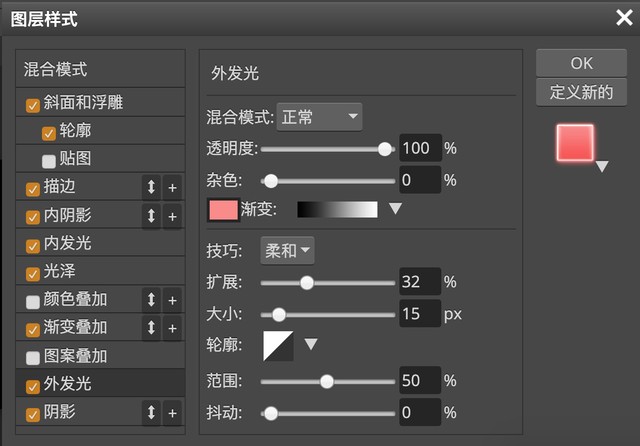Click the 大小 px value field
Image resolution: width=640 pixels, height=446 pixels.
point(419,314)
